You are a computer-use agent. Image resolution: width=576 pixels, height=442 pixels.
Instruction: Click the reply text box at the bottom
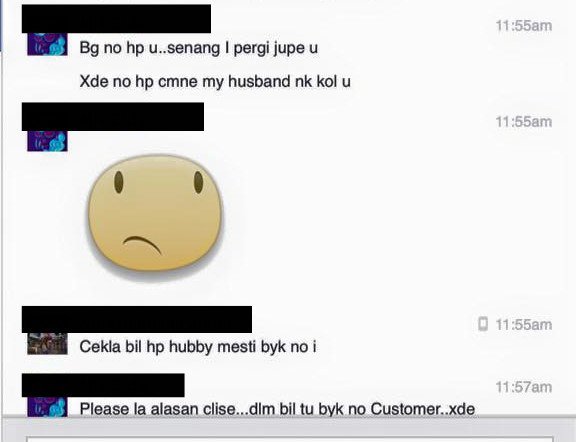tap(289, 439)
